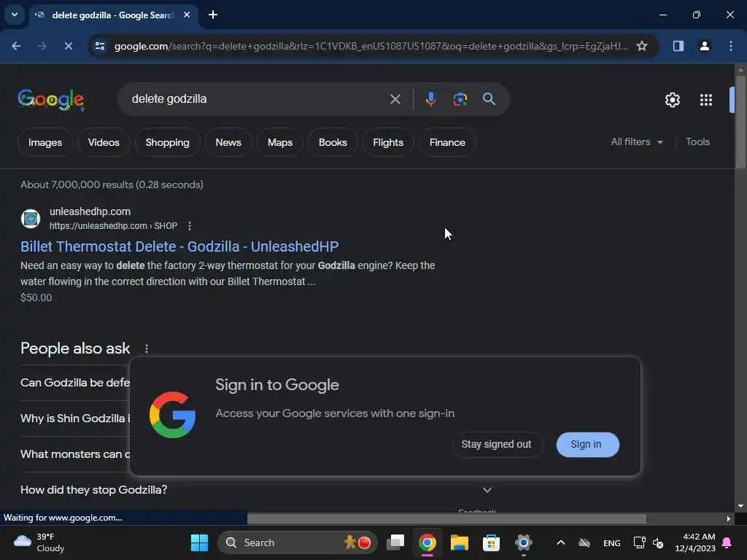Expand How did they stop Godzilla question
Viewport: 747px width, 560px height.
pyautogui.click(x=256, y=489)
